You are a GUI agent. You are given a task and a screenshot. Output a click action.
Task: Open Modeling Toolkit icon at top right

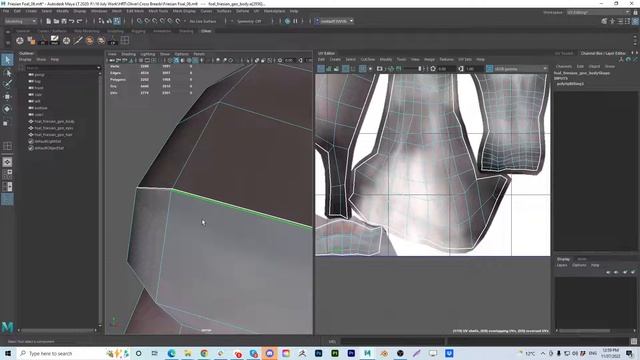[x=604, y=21]
